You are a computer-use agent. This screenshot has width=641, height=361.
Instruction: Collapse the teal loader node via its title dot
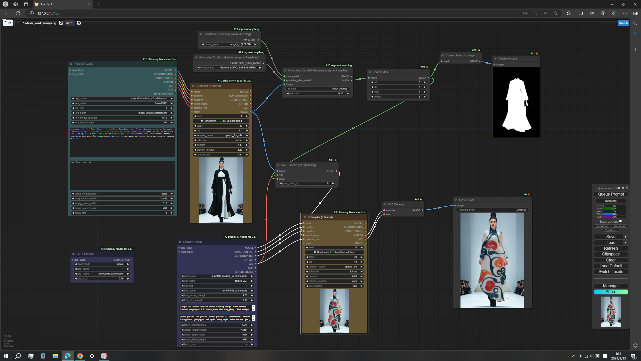click(71, 64)
